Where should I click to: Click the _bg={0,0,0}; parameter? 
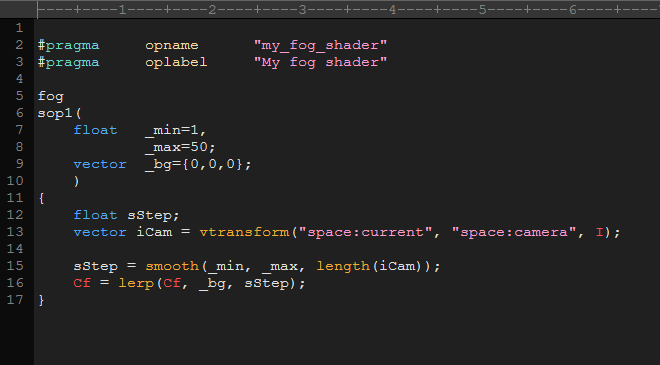pyautogui.click(x=198, y=164)
